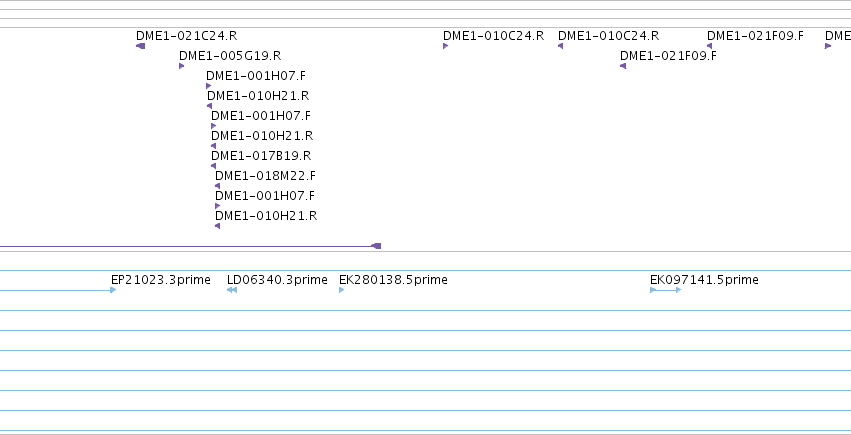Select the LD06340.3prime EST label
This screenshot has height=435, width=851.
pyautogui.click(x=277, y=280)
